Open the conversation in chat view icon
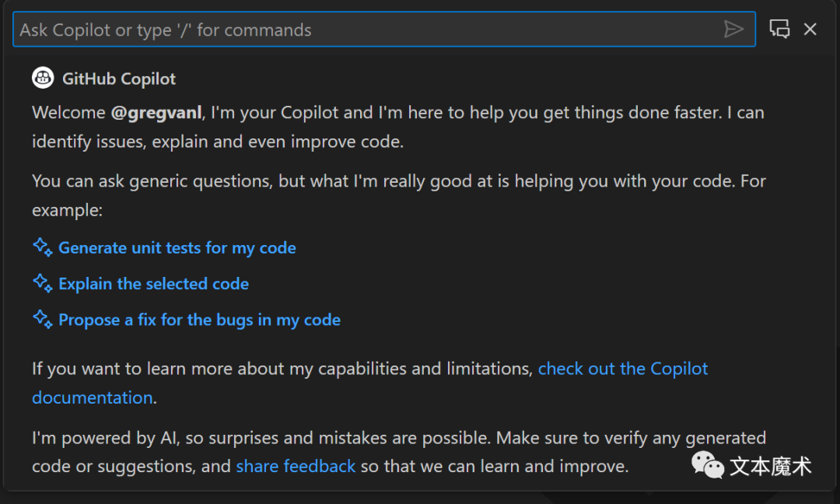Screen dimensions: 840x504 click(779, 29)
